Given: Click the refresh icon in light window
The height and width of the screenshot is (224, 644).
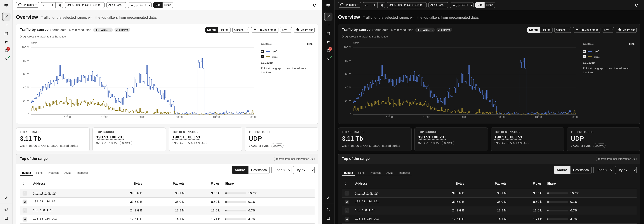Looking at the screenshot, I should pyautogui.click(x=315, y=5).
